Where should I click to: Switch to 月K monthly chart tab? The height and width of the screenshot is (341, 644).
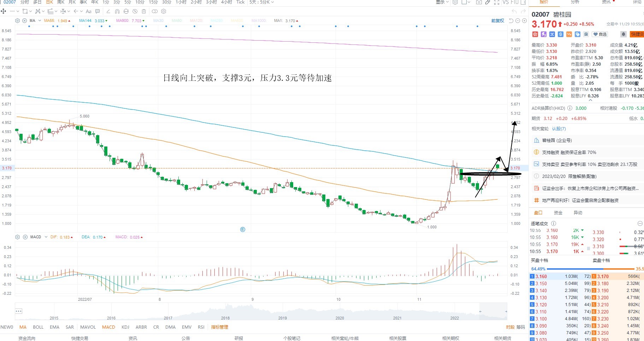72,2
